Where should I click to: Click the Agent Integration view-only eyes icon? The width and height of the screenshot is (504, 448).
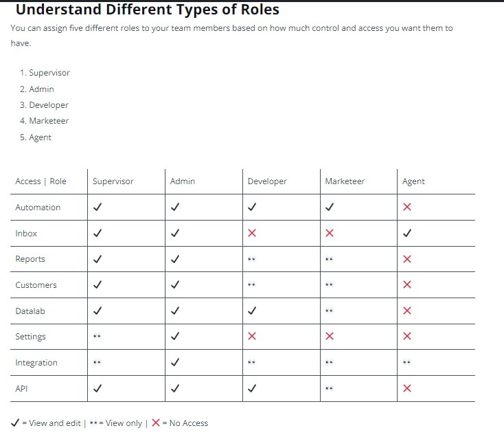click(406, 363)
